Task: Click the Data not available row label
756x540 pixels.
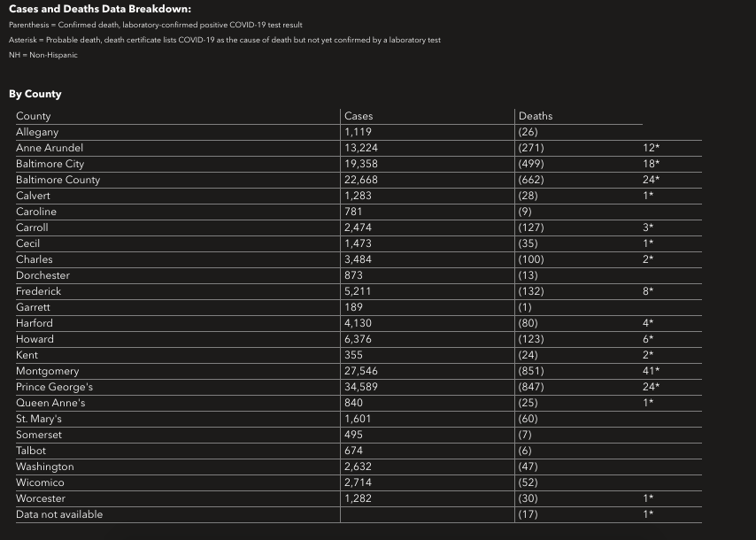Action: [x=59, y=514]
